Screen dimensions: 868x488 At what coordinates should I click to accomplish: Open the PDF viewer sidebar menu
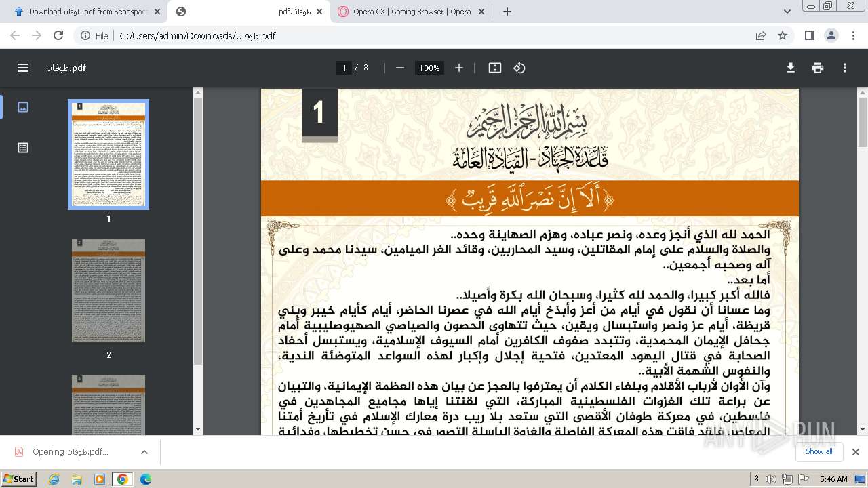tap(23, 68)
